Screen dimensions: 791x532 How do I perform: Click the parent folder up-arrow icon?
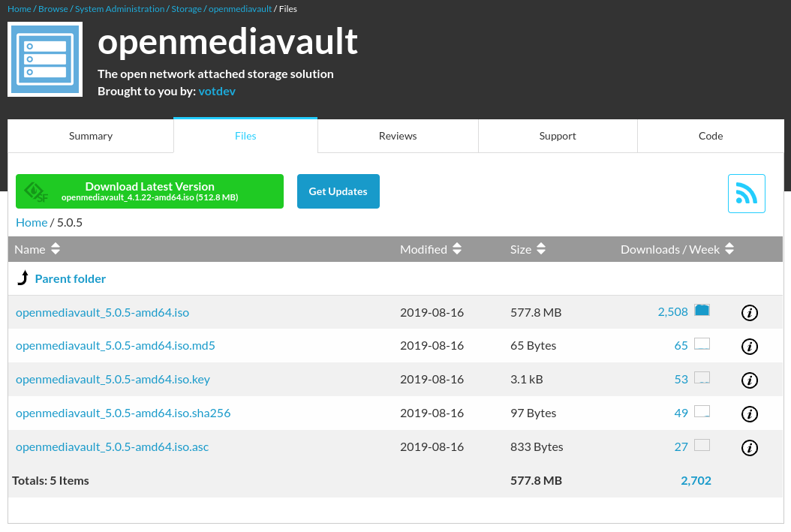[23, 278]
